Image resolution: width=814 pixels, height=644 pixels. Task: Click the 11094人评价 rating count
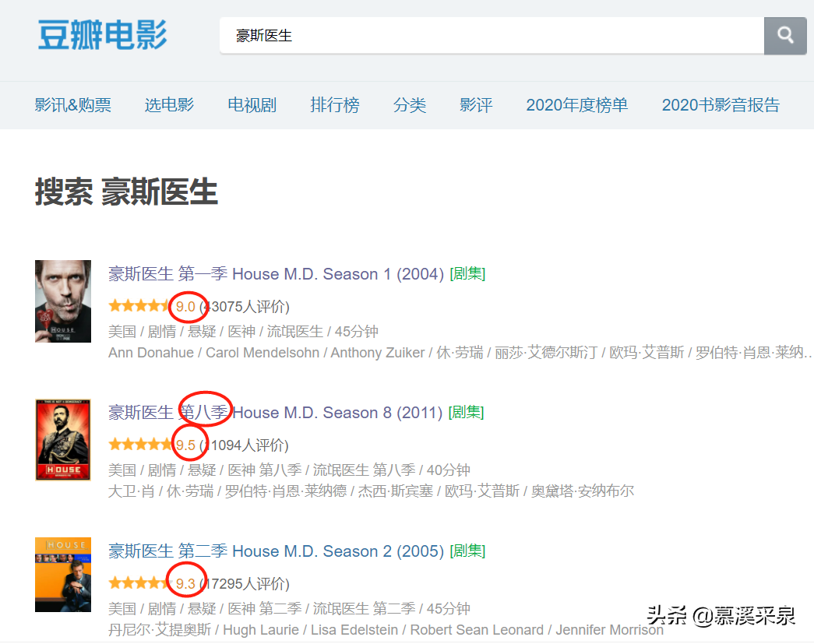click(x=245, y=445)
